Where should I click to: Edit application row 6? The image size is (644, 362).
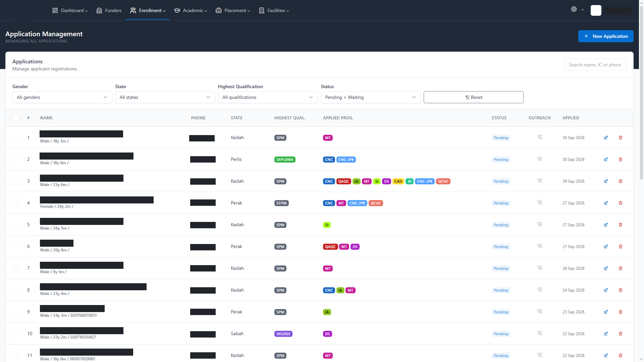click(x=606, y=247)
